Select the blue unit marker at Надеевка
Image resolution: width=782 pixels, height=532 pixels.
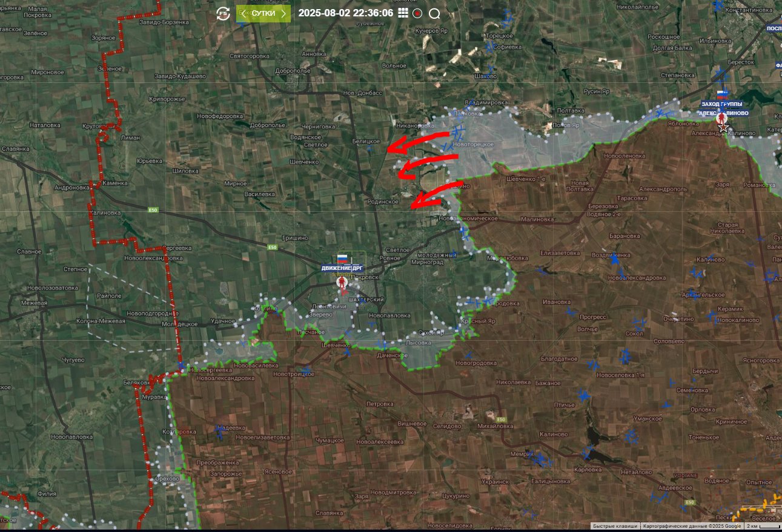(x=220, y=431)
